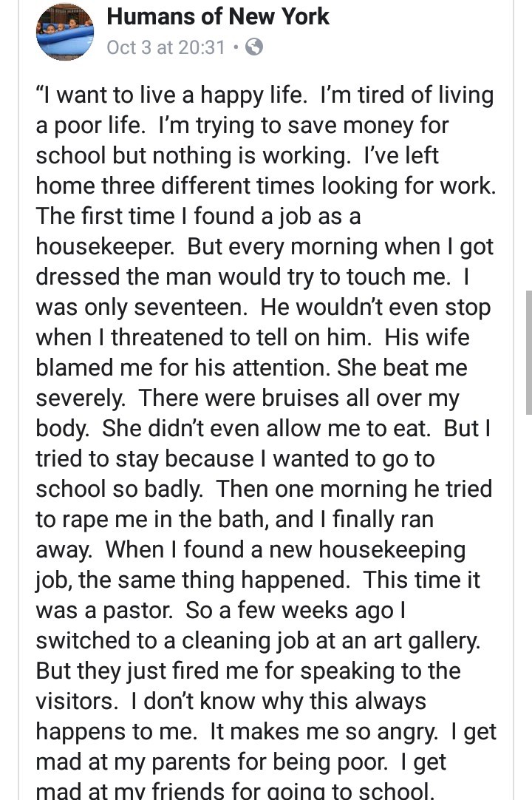
Task: Click the opening line 'I want to live a happy life'
Action: (171, 95)
